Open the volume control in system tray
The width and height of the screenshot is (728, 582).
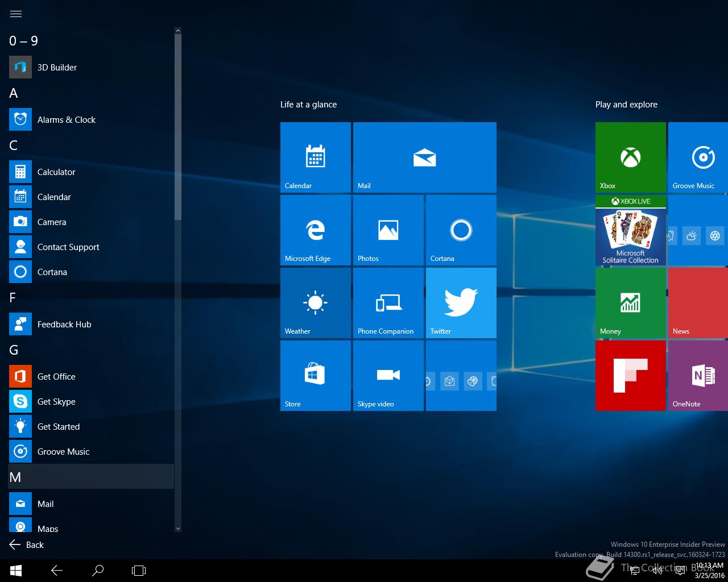657,571
